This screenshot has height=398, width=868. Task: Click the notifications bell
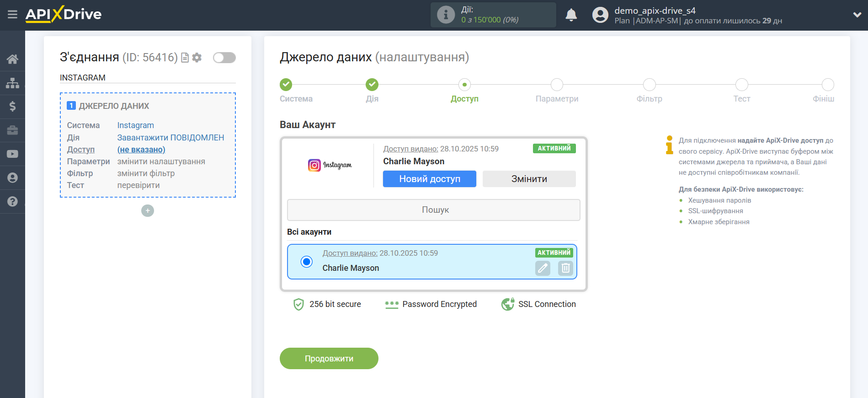tap(571, 15)
